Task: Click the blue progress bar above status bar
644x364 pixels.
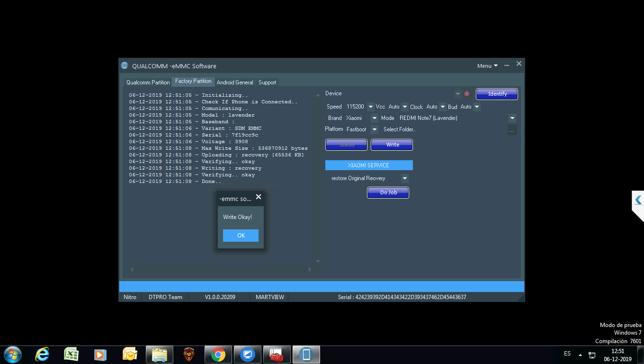Action: tap(322, 286)
